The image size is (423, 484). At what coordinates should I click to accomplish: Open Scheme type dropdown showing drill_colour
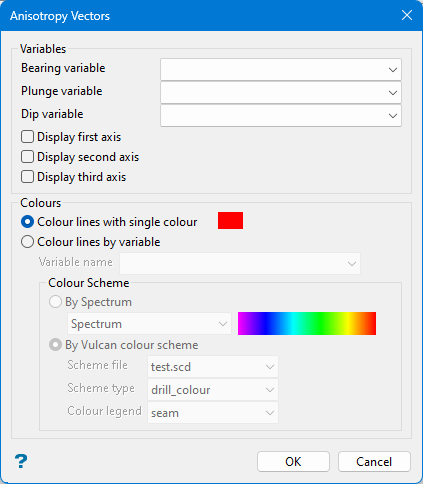[x=213, y=390]
